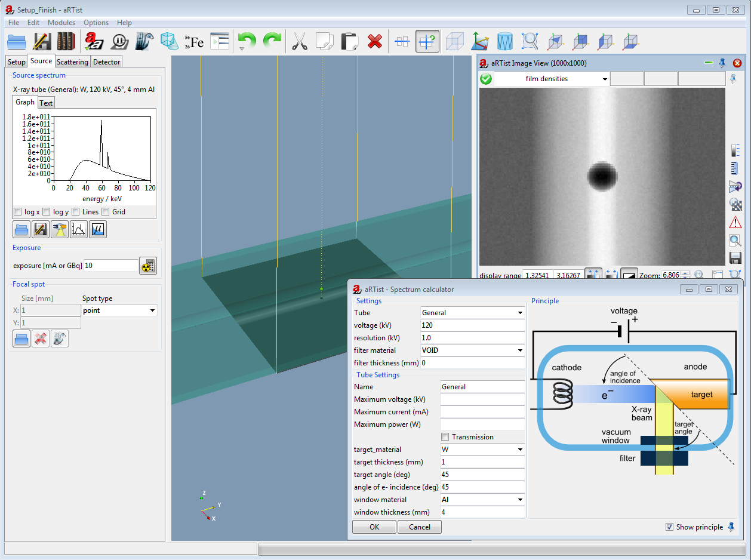751x560 pixels.
Task: Click the Maximum voltage (kV) field
Action: pyautogui.click(x=482, y=399)
